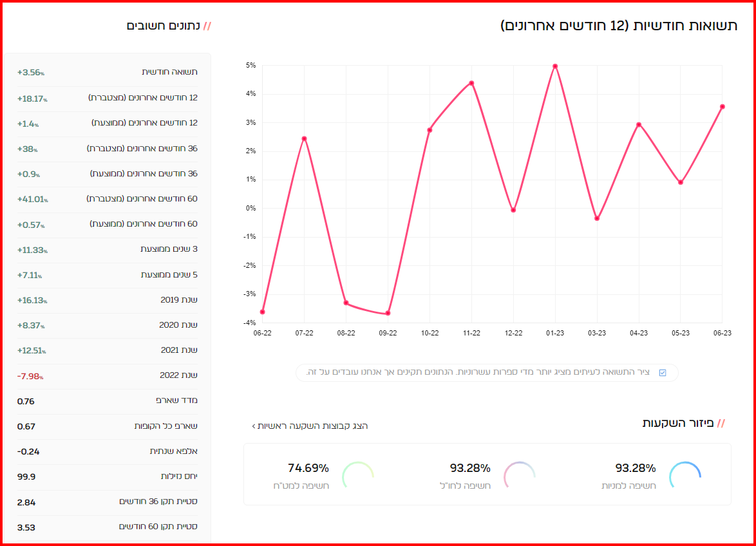This screenshot has width=756, height=546.
Task: Click the 0% label on chart axis
Action: tap(250, 208)
